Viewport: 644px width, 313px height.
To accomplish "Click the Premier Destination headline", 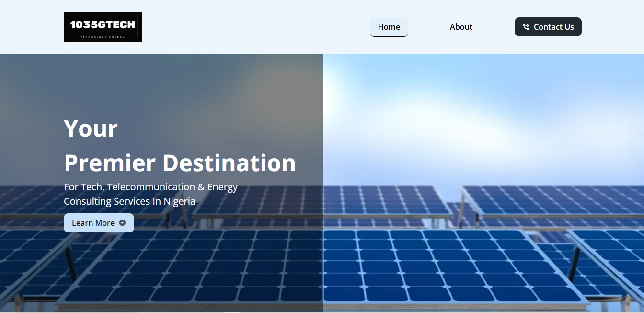I will point(180,163).
